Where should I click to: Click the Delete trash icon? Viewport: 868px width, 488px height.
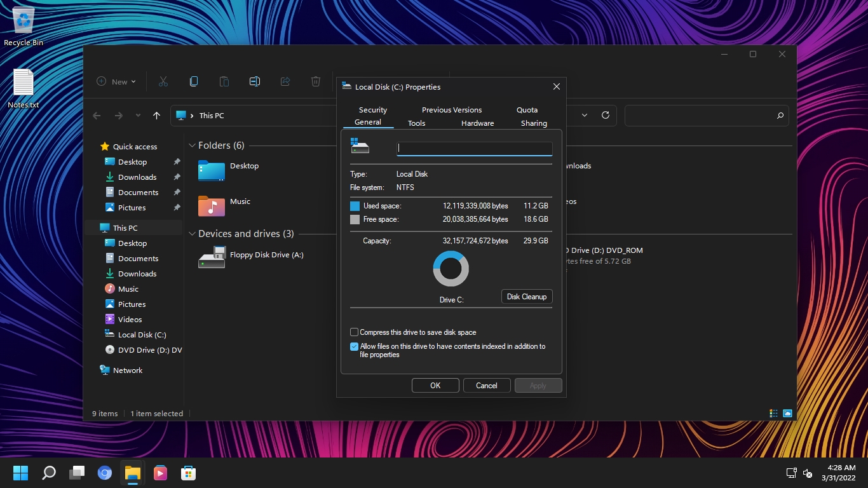click(x=315, y=81)
